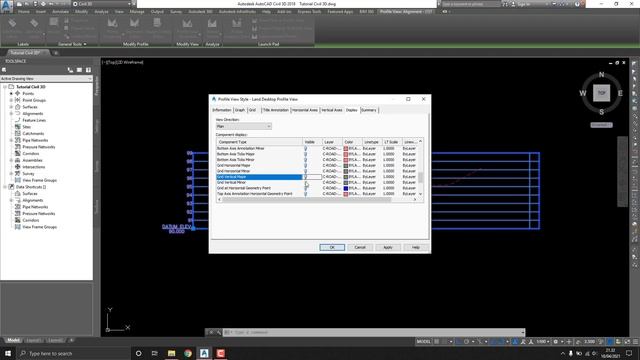Expand the Assemblies tree node
Viewport: 640px width, 360px height.
pos(11,160)
